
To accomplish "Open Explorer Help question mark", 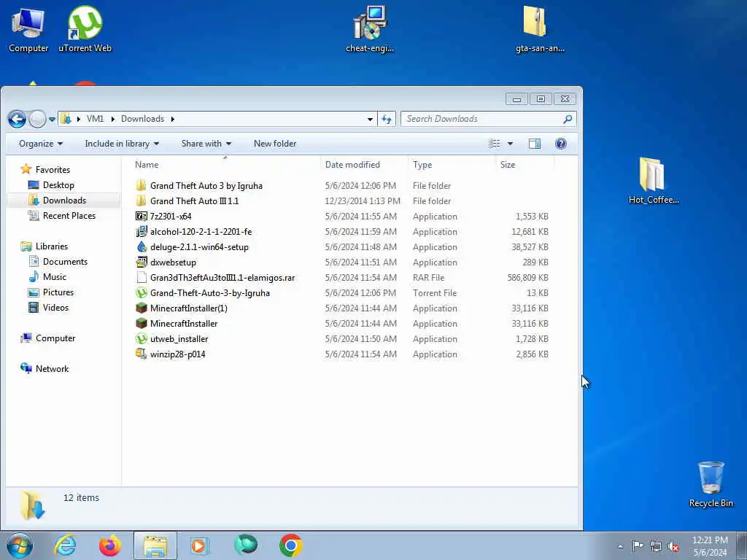I will [x=561, y=144].
